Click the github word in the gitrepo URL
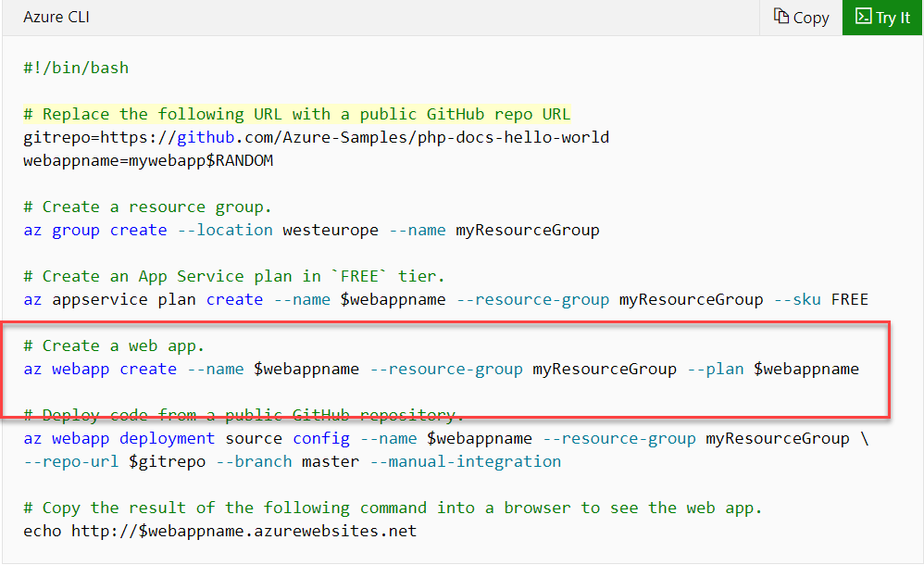Viewport: 924px width, 565px height. coord(206,137)
